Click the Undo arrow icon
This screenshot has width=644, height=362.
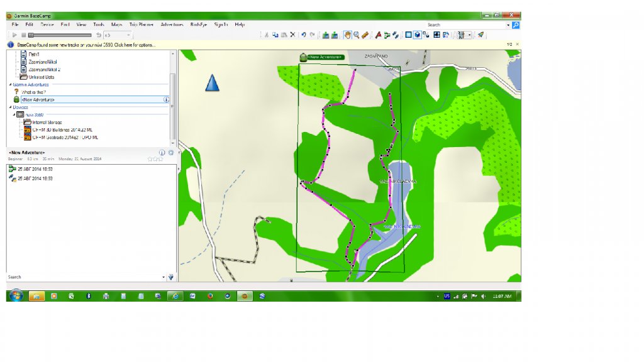coord(304,35)
